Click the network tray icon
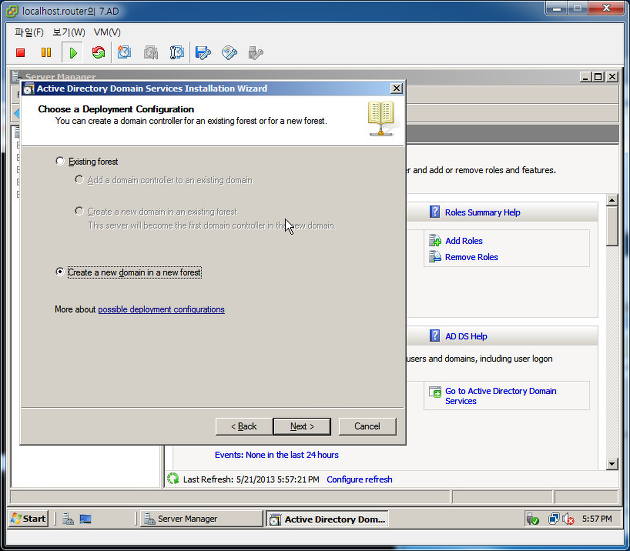 point(554,519)
